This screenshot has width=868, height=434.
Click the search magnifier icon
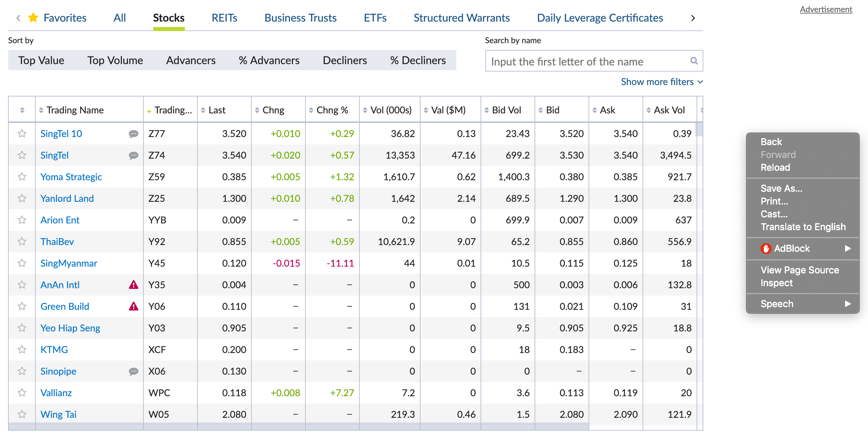point(694,61)
